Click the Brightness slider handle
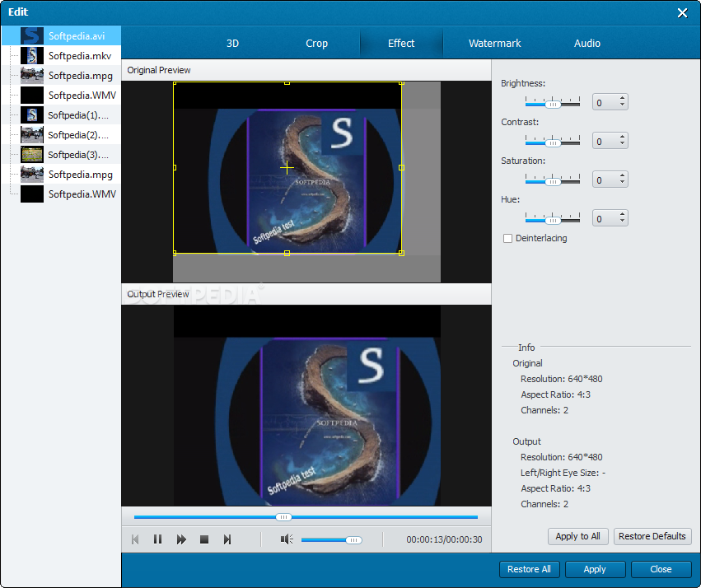 tap(553, 105)
